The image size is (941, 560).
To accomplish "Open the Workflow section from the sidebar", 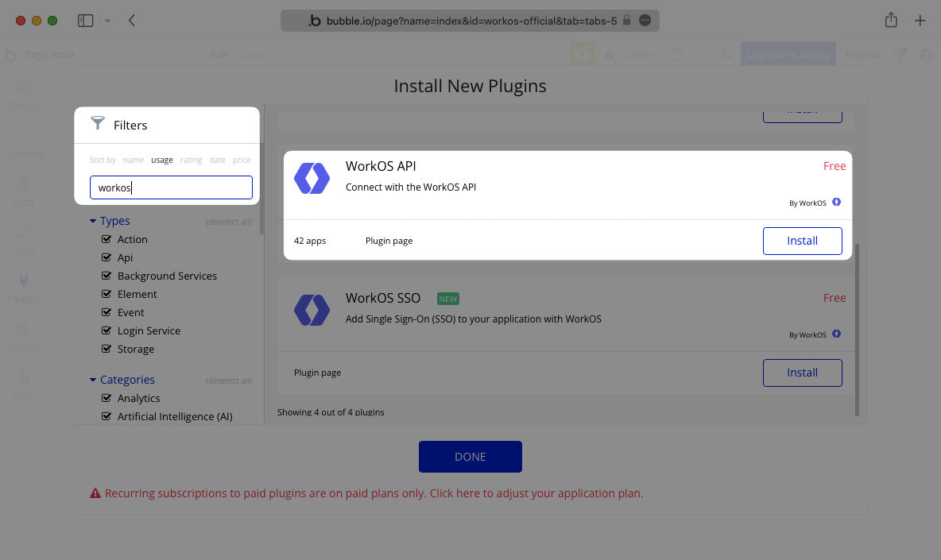I will point(24,143).
